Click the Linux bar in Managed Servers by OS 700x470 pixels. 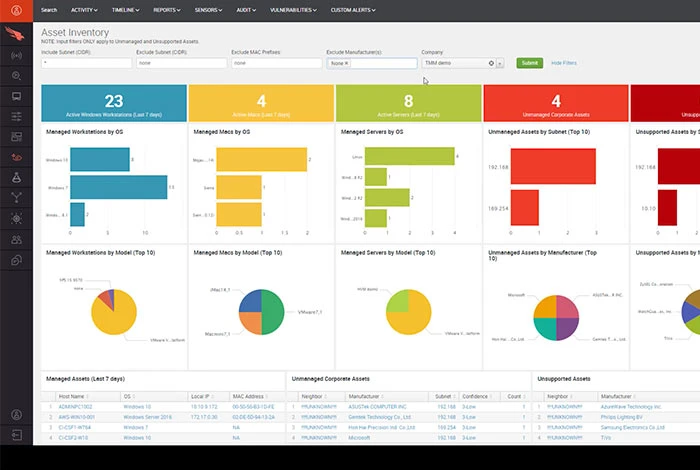[x=409, y=156]
